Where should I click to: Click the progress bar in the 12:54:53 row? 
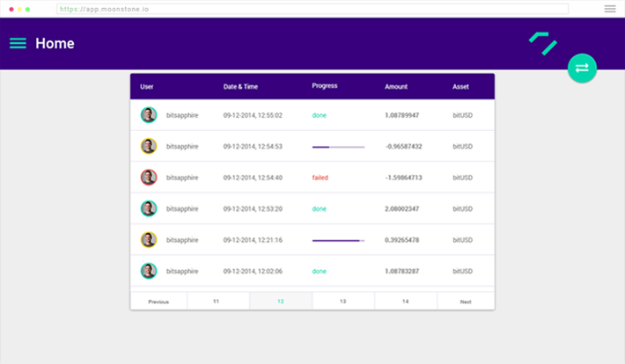(338, 147)
